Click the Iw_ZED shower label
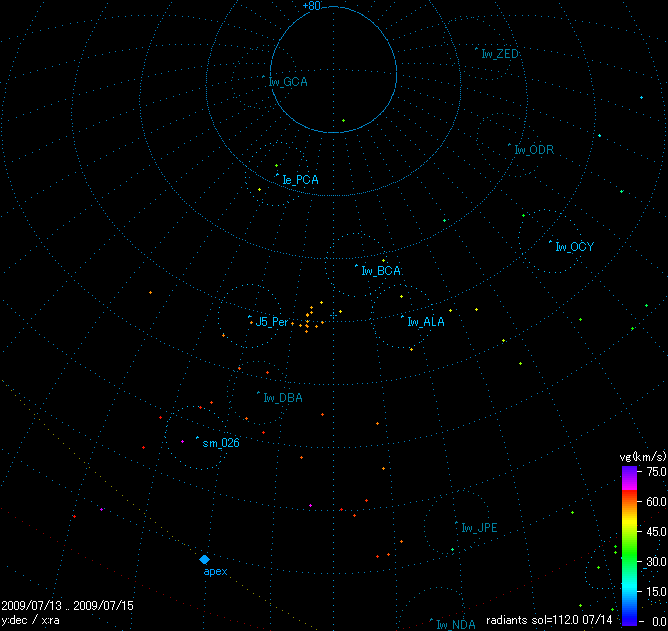This screenshot has height=631, width=668. tap(500, 54)
